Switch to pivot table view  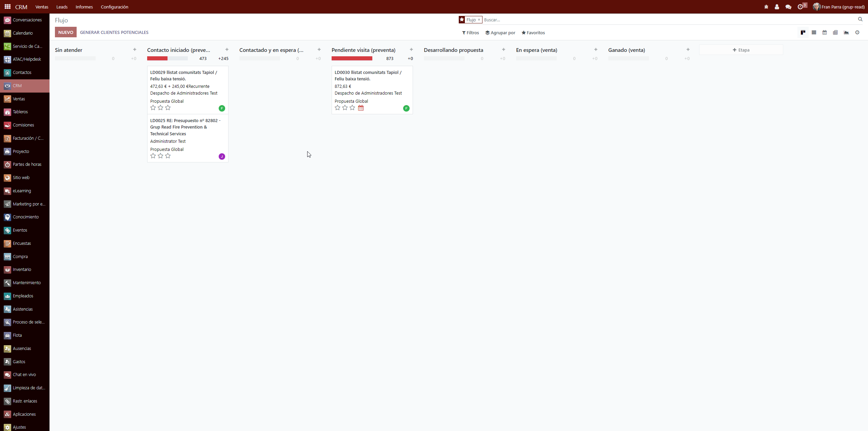pyautogui.click(x=835, y=33)
